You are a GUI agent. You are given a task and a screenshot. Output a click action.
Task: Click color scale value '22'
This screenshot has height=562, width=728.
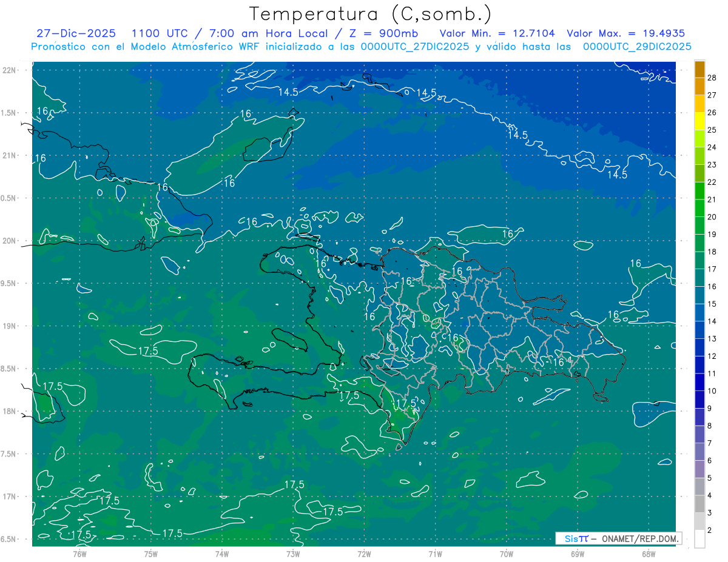coord(712,182)
